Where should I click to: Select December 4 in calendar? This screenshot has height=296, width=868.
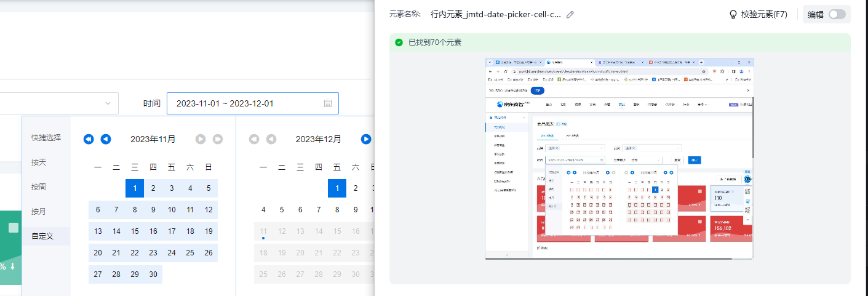click(x=263, y=210)
